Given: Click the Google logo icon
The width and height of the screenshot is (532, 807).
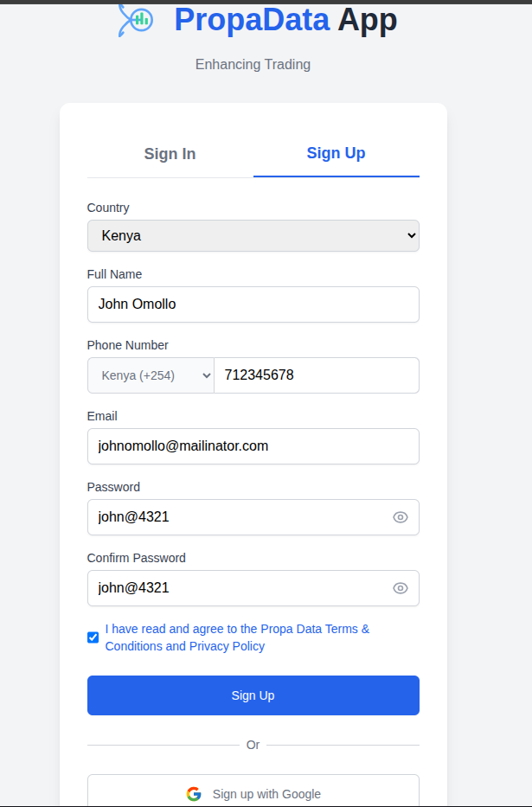Looking at the screenshot, I should click(x=194, y=794).
